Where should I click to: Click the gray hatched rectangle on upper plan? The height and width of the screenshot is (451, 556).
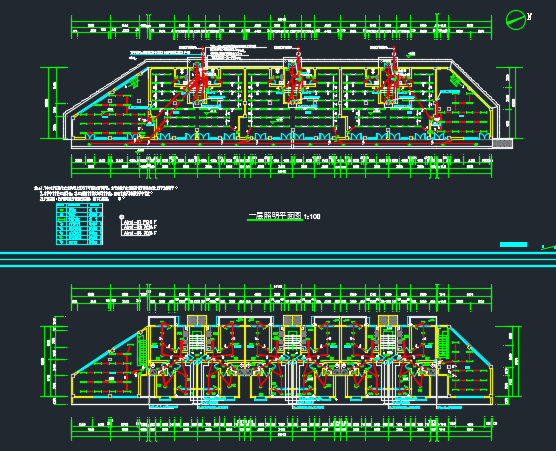502,143
